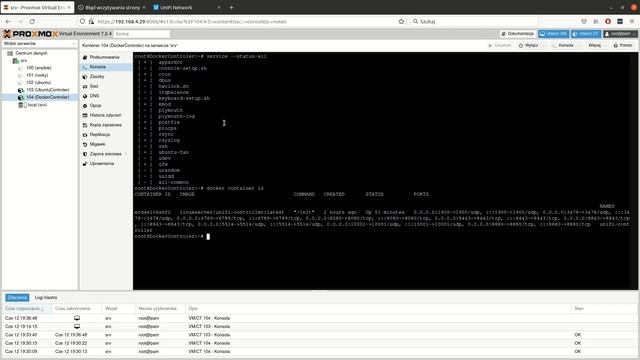Viewport: 640px width, 360px height.
Task: Collapse the 'srv' server tree node
Action: pyautogui.click(x=10, y=61)
